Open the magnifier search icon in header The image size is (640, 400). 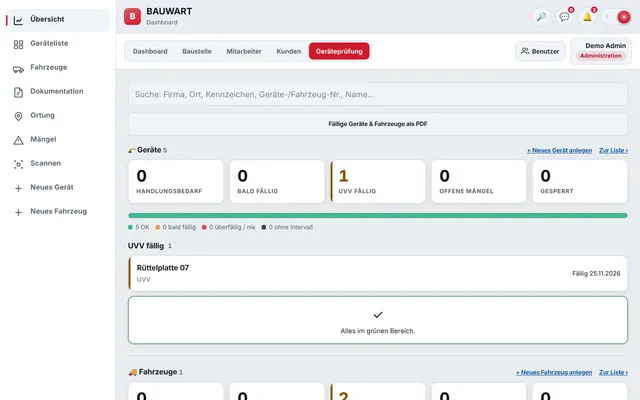click(x=541, y=17)
